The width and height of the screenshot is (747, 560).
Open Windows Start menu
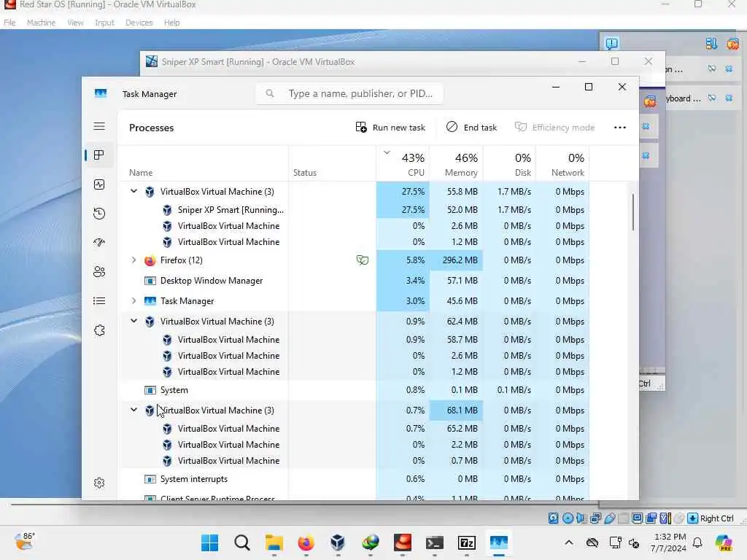(x=209, y=542)
